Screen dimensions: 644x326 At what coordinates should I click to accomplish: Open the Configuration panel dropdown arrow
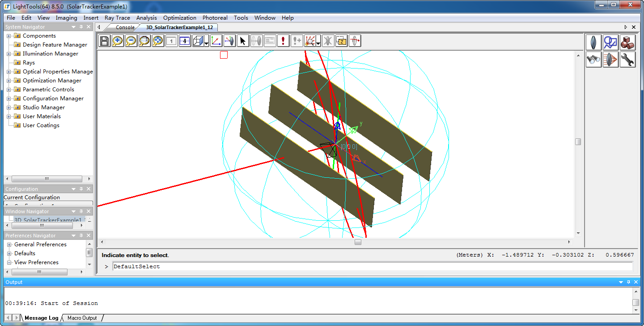(x=74, y=189)
